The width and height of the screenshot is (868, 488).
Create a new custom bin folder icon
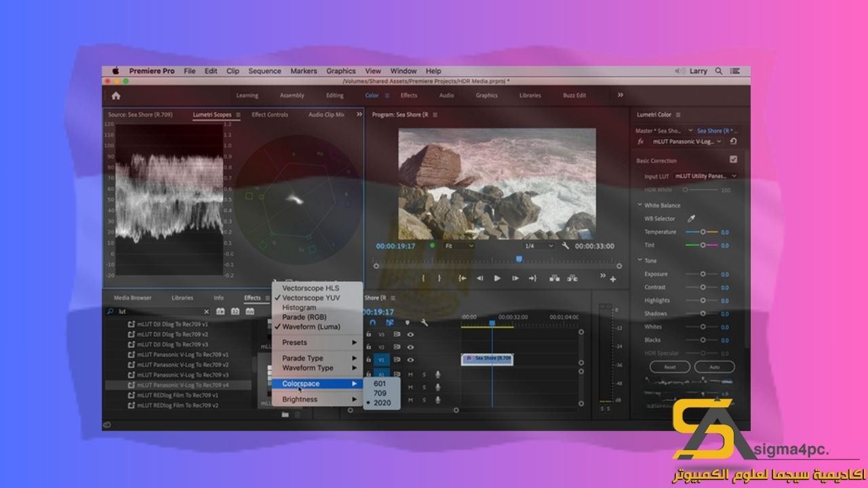[x=285, y=414]
